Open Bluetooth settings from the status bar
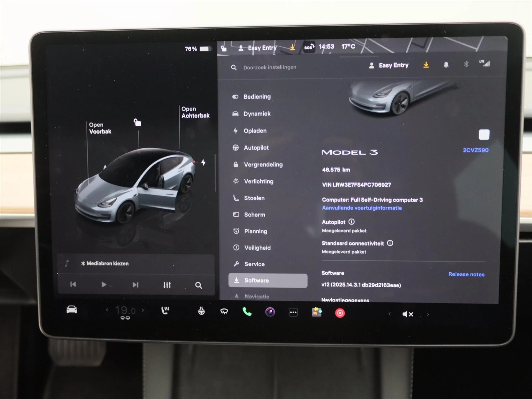Image resolution: width=532 pixels, height=399 pixels. [x=466, y=65]
